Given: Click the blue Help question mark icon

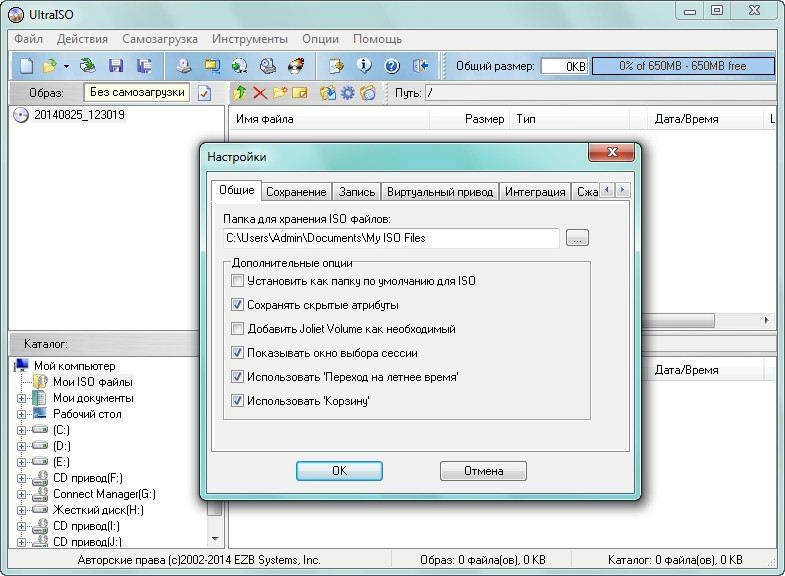Looking at the screenshot, I should coord(392,66).
